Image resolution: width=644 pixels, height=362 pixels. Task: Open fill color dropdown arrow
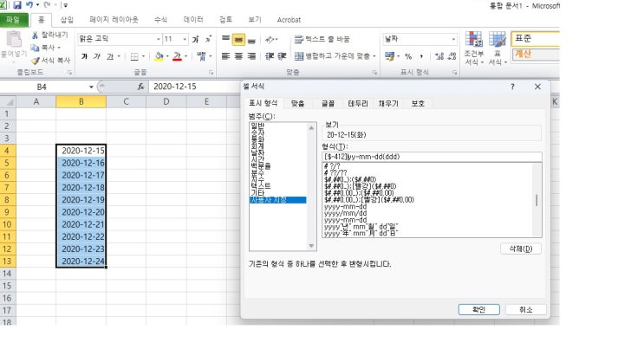[167, 56]
